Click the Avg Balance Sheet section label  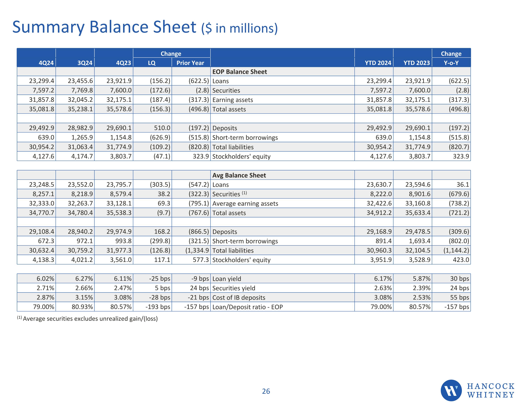point(239,175)
